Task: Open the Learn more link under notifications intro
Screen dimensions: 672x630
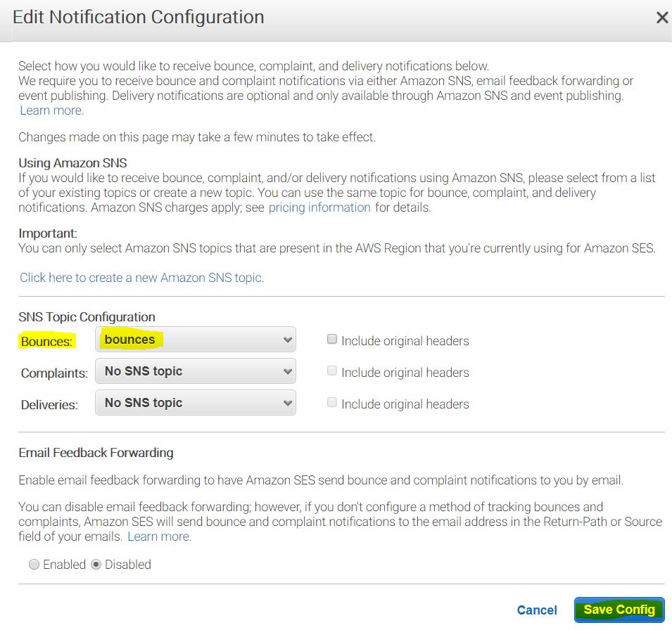Action: coord(51,110)
